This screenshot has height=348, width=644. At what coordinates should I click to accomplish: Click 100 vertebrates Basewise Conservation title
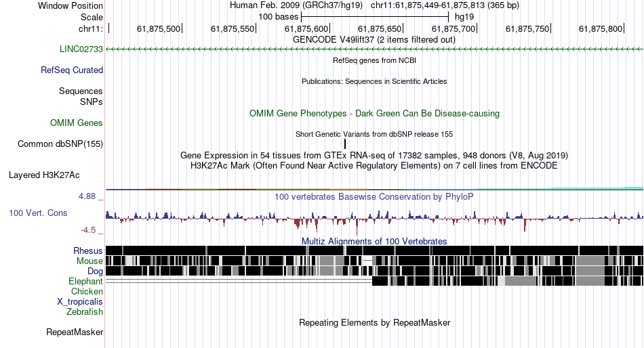(374, 197)
